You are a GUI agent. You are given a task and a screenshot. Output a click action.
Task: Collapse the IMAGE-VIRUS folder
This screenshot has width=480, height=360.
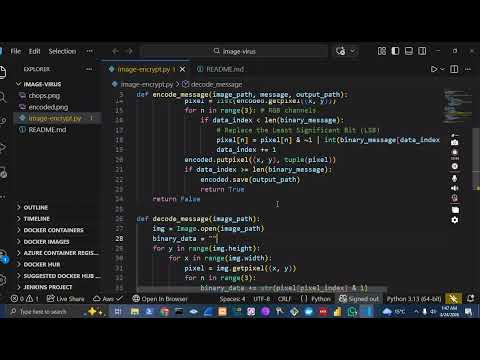(42, 84)
